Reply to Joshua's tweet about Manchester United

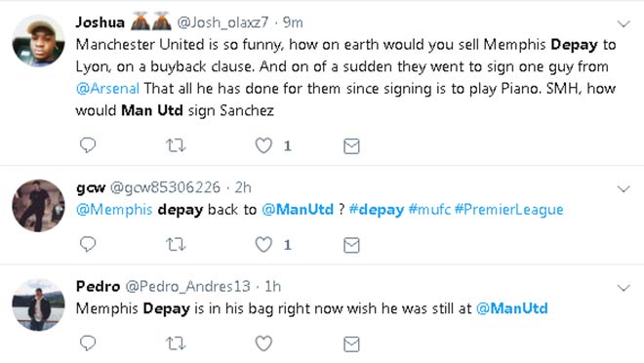point(88,145)
